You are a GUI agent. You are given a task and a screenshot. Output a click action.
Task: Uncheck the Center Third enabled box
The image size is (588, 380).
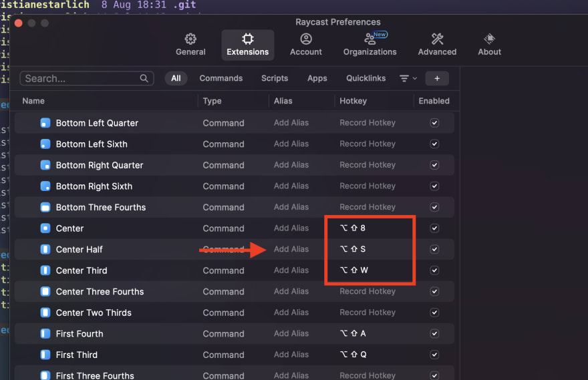pos(434,270)
